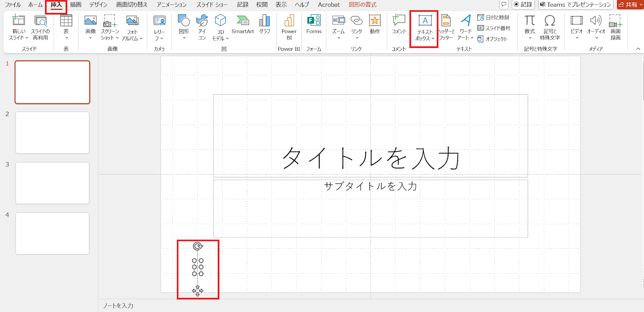Open the comments pane speech bubble button
Screen dimensions: 644x312
(x=504, y=4)
